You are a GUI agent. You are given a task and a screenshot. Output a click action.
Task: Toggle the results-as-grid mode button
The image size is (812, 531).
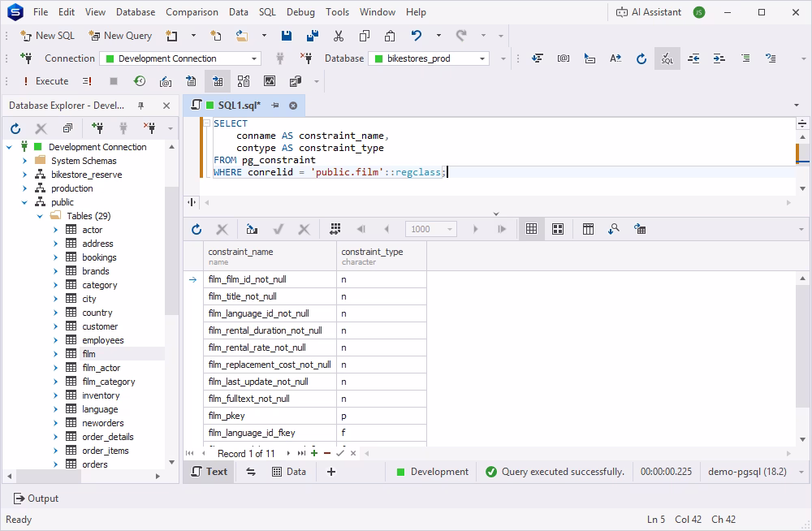click(x=218, y=81)
